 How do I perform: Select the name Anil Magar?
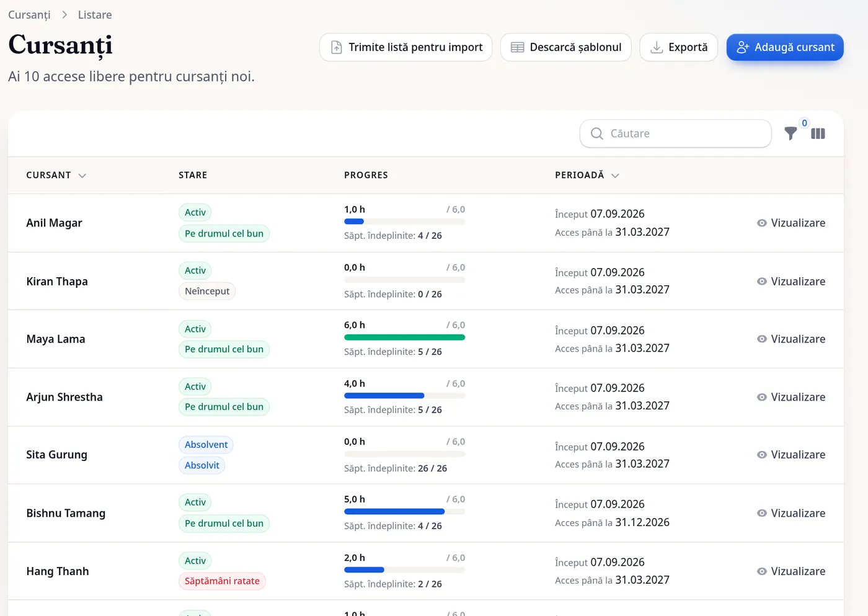pos(54,223)
